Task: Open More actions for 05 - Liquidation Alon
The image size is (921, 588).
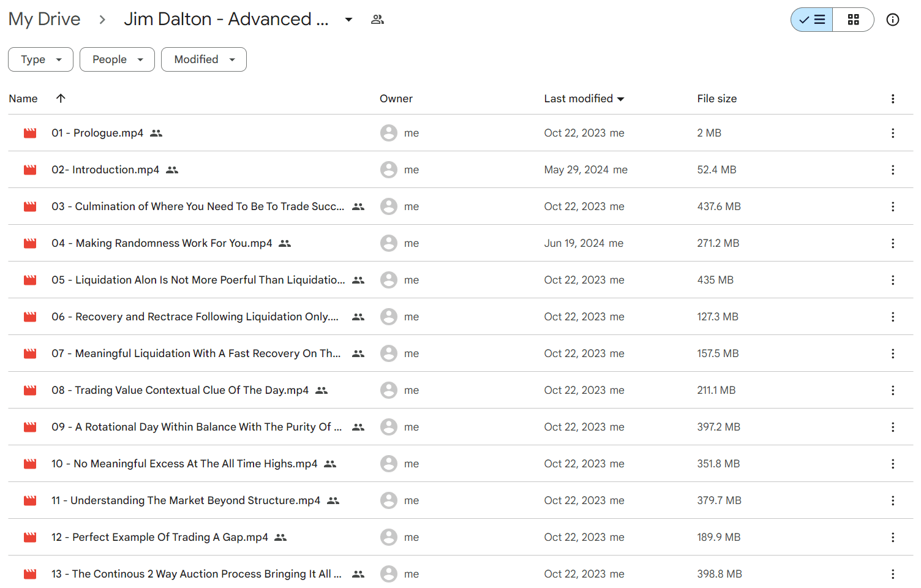Action: point(893,280)
